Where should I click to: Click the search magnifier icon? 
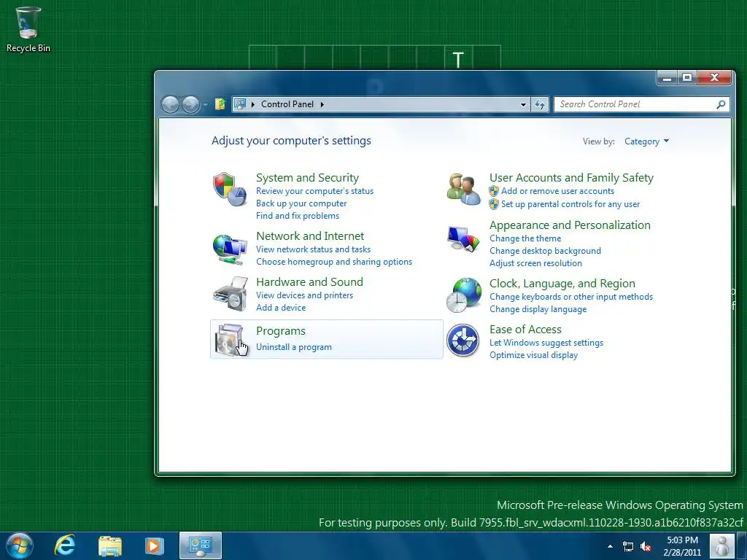(721, 104)
